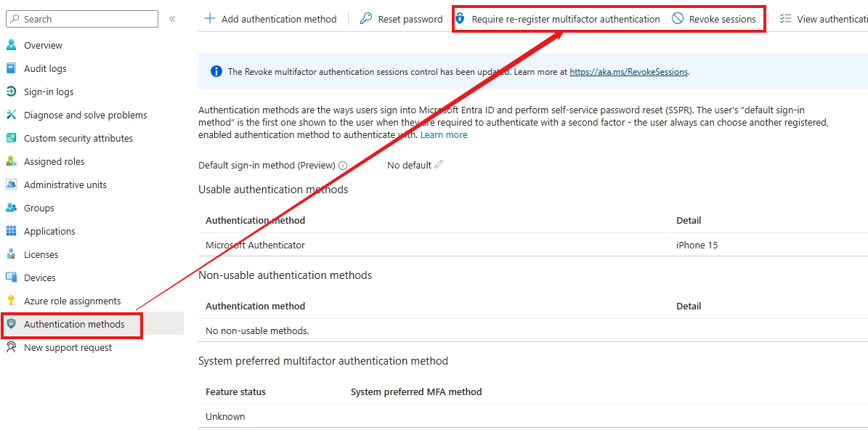
Task: Click Authentication method header in non-usable table
Action: (255, 306)
